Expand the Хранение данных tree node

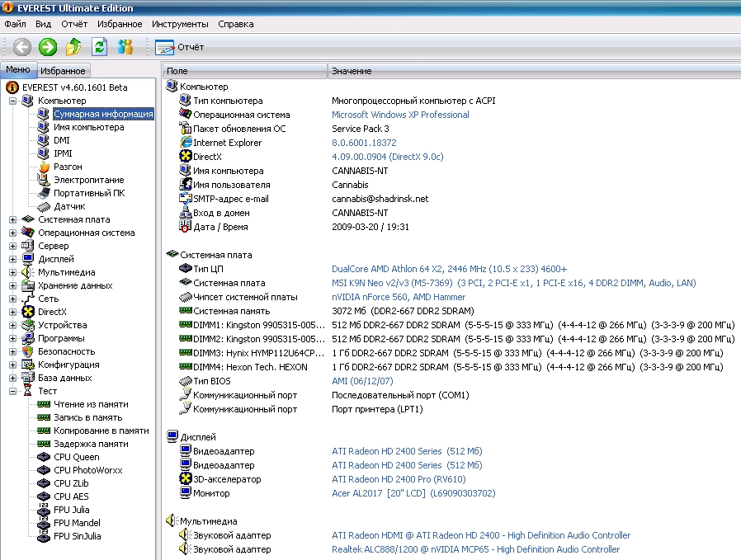coord(13,285)
